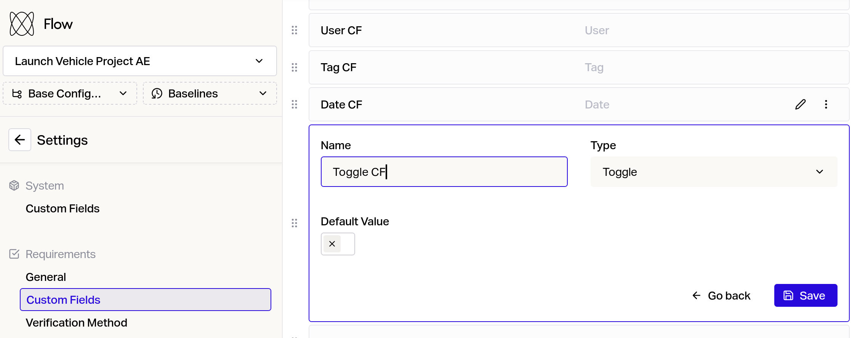
Task: Click the Requirements section label
Action: (61, 254)
